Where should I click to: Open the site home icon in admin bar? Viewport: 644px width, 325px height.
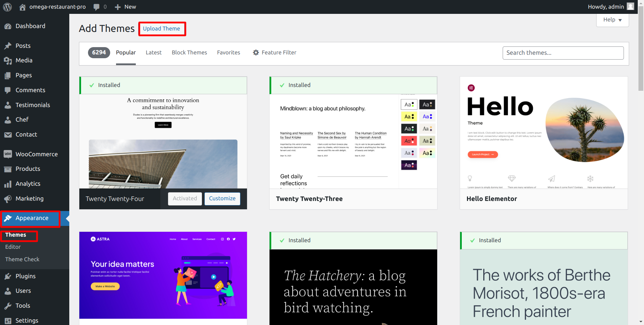pyautogui.click(x=23, y=7)
